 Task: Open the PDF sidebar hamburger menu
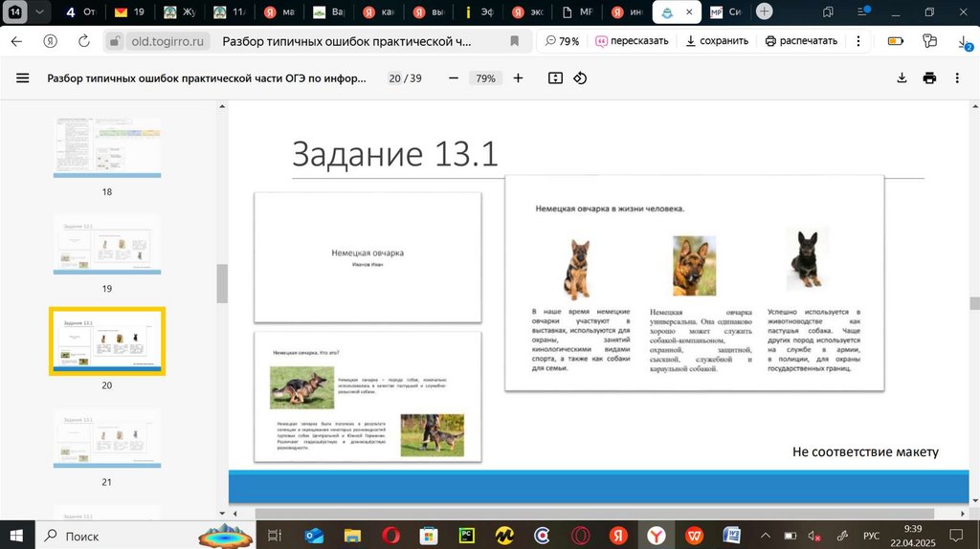[23, 78]
